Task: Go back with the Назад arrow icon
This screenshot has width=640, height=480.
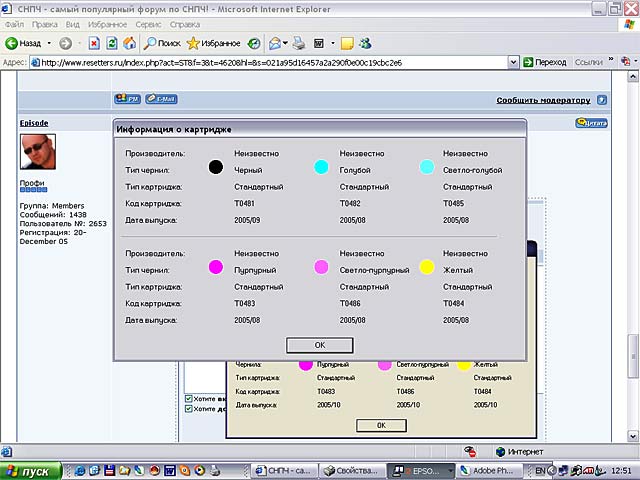Action: coord(11,43)
